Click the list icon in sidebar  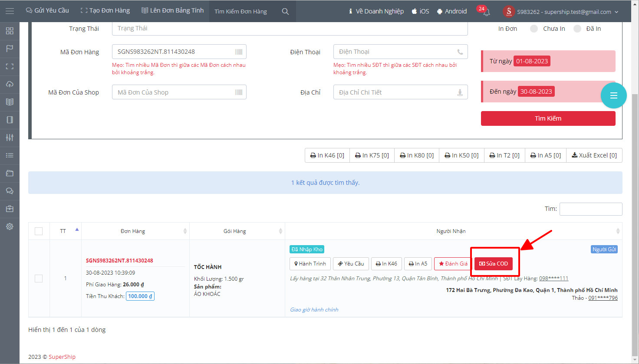click(x=10, y=155)
